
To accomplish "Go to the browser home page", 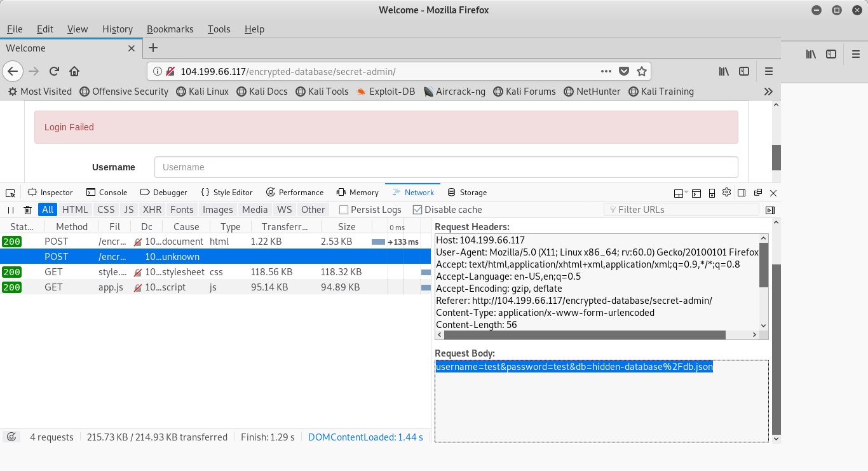I will click(x=74, y=71).
